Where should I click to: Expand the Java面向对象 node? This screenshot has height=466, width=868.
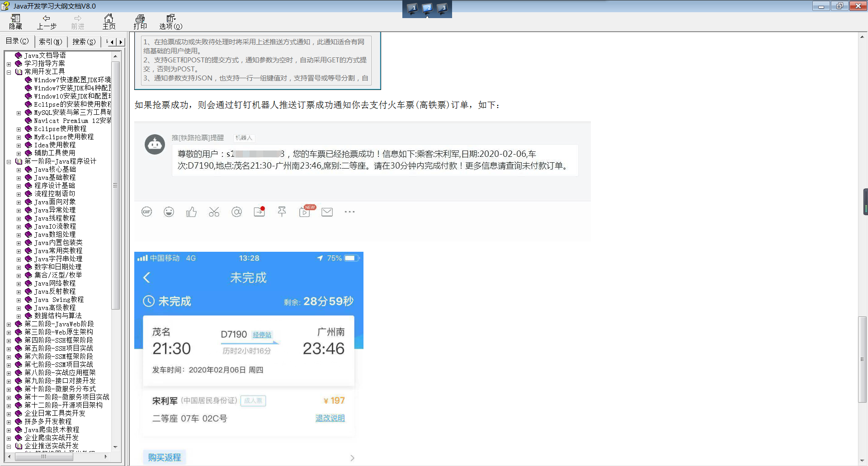pyautogui.click(x=19, y=202)
